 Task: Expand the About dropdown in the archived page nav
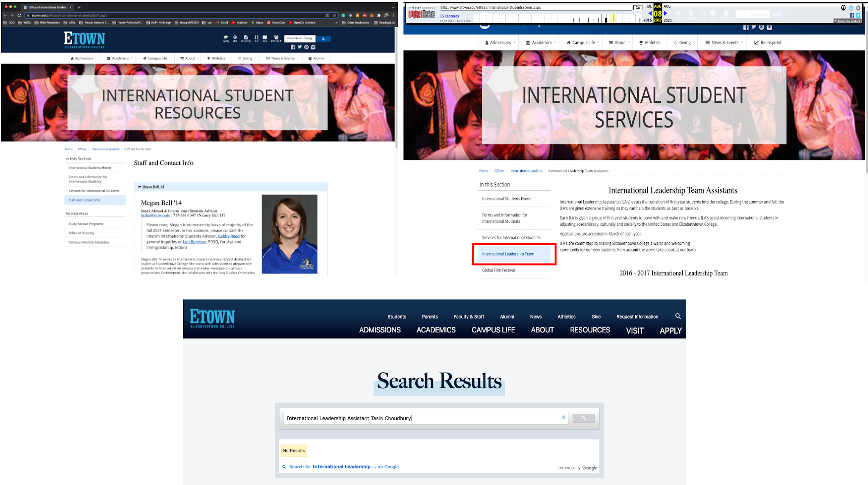pos(619,42)
